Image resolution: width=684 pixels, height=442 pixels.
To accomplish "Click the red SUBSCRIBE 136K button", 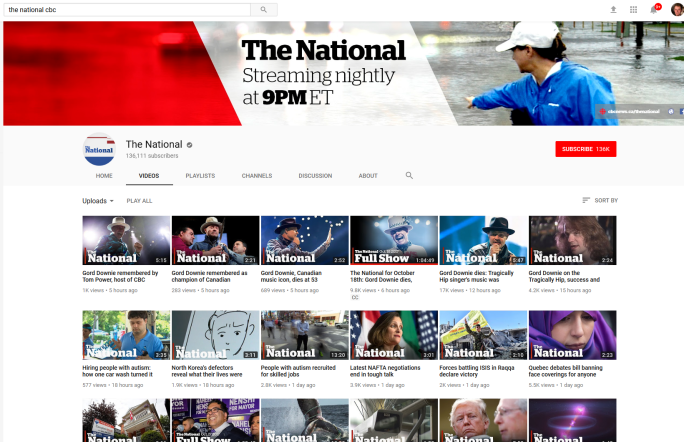I will coord(585,149).
